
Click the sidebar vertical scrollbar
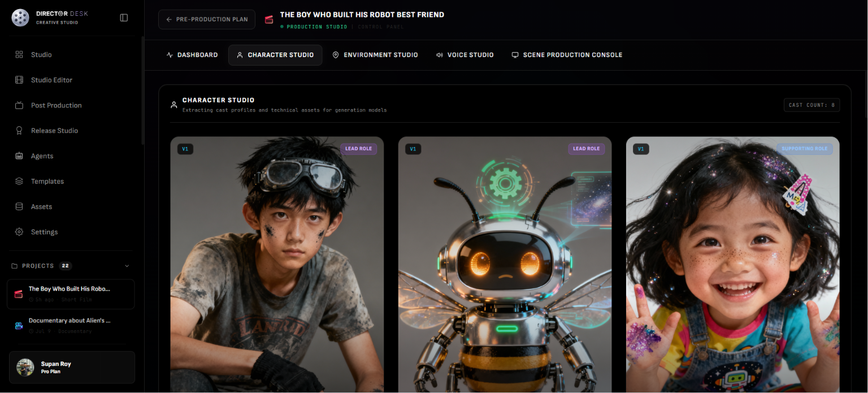142,90
